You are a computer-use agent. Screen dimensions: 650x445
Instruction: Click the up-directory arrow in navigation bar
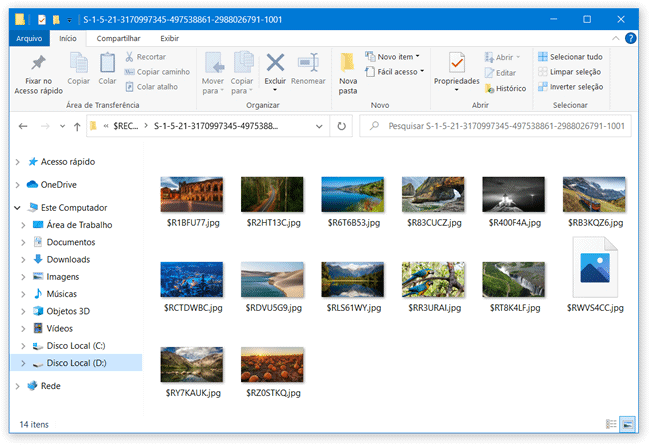[x=77, y=127]
